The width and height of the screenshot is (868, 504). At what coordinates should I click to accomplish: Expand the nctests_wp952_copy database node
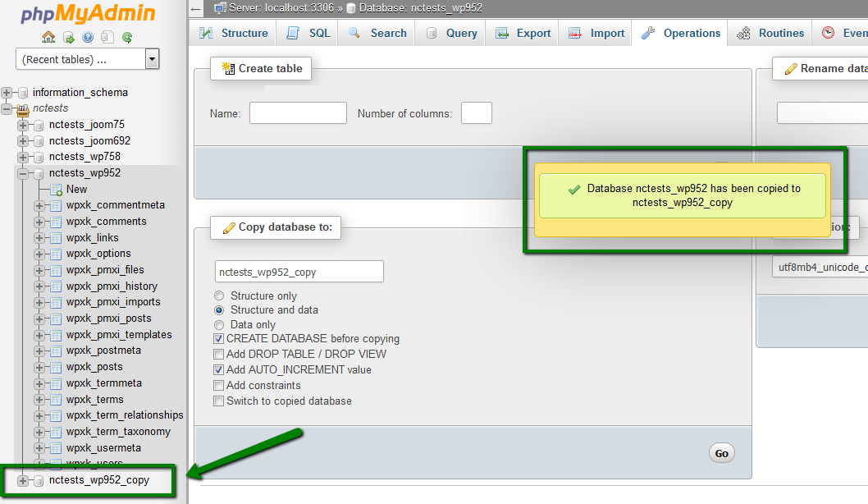[x=23, y=480]
